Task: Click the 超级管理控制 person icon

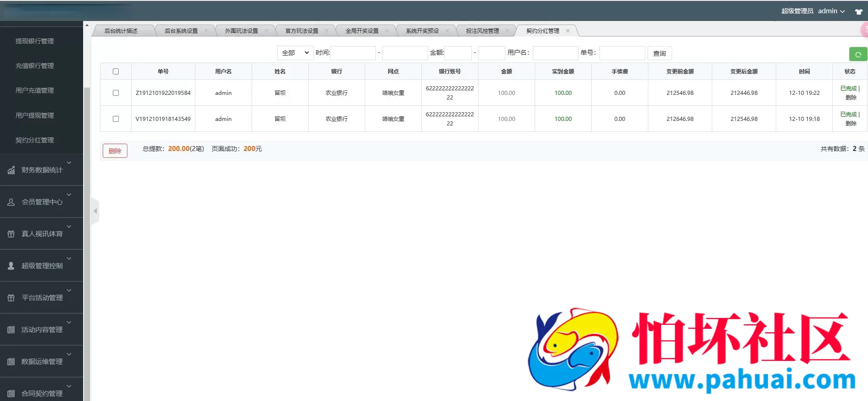Action: pos(11,266)
